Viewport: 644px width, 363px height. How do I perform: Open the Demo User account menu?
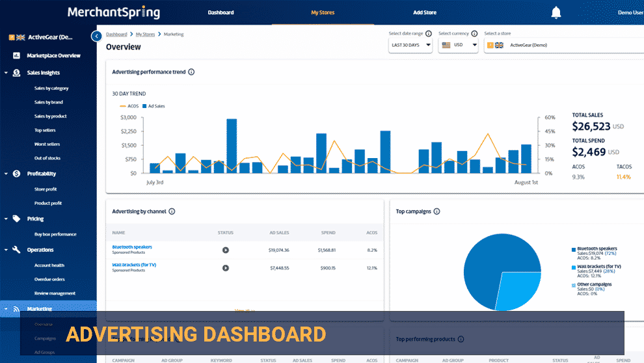630,13
